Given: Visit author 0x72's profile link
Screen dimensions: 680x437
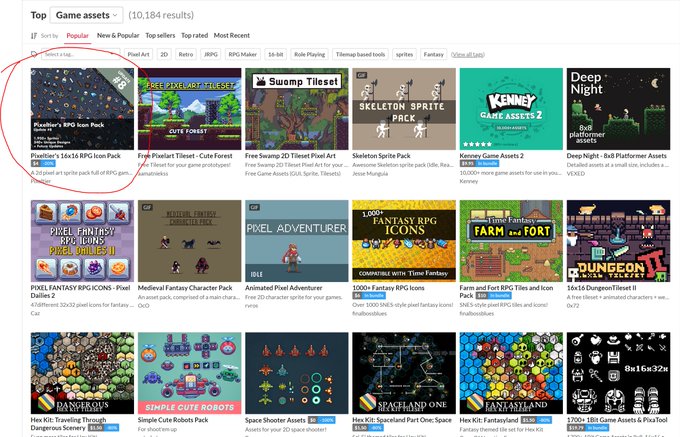Looking at the screenshot, I should (x=572, y=306).
